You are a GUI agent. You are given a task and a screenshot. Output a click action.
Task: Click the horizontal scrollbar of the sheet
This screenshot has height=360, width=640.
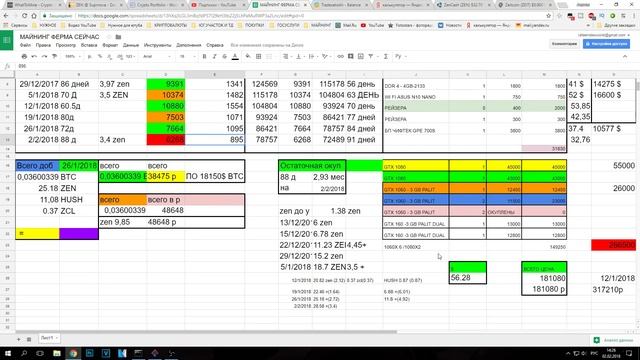[x=206, y=332]
